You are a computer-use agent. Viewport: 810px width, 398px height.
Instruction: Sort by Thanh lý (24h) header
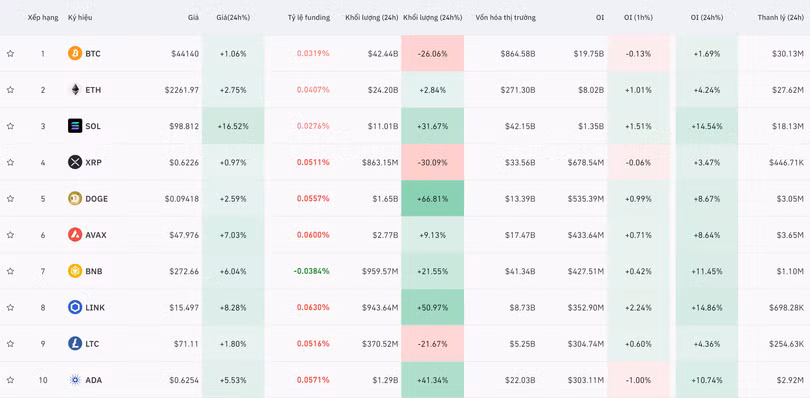coord(781,18)
